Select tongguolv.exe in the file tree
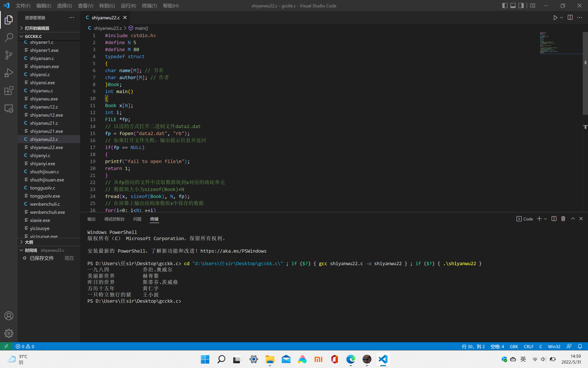The width and height of the screenshot is (588, 368). click(49, 196)
